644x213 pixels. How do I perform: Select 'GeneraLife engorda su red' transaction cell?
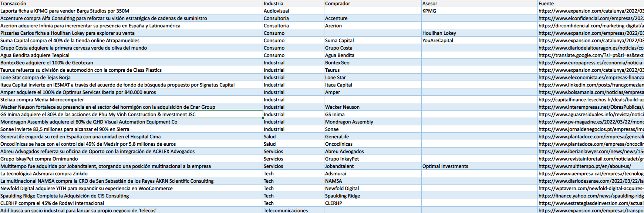131,136
